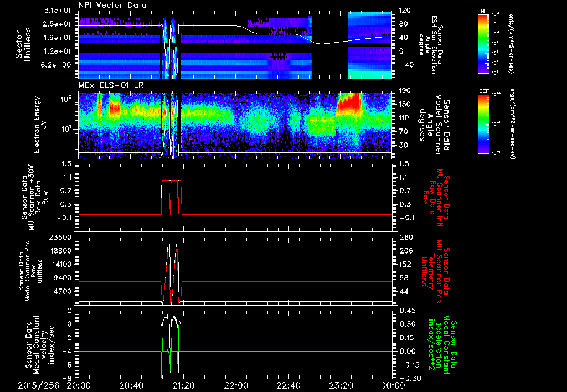The image size is (567, 392).
Task: Click the 'DEF' color bar title
Action: (484, 91)
